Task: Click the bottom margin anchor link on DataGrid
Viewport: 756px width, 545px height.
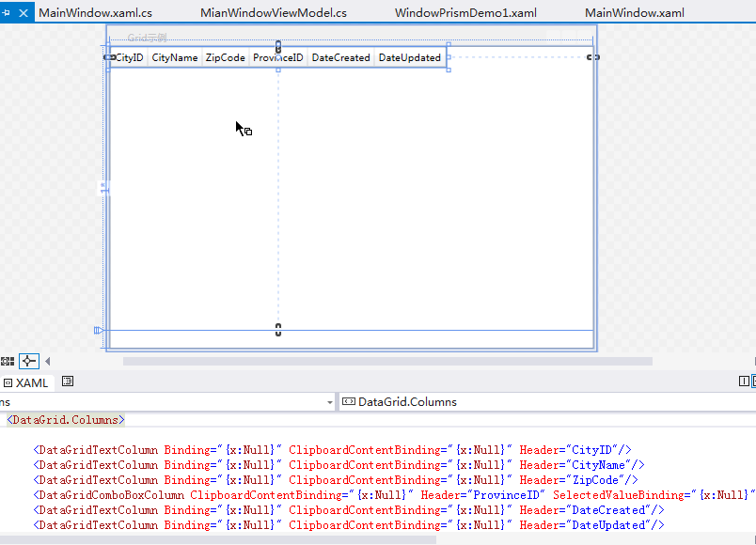Action: click(x=278, y=330)
